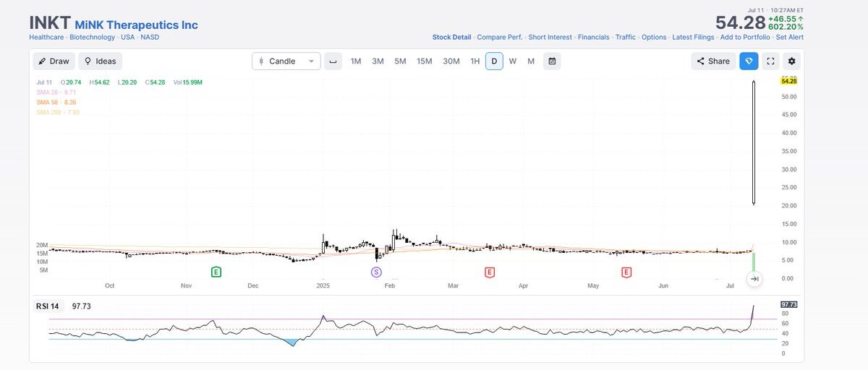Select the 5M timeframe
The height and width of the screenshot is (370, 868).
400,61
